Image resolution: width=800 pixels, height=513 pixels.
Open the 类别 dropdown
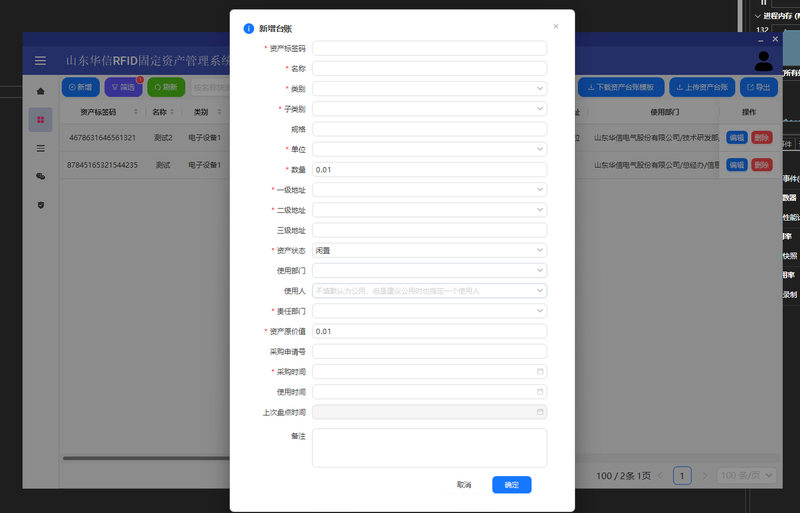pos(430,89)
